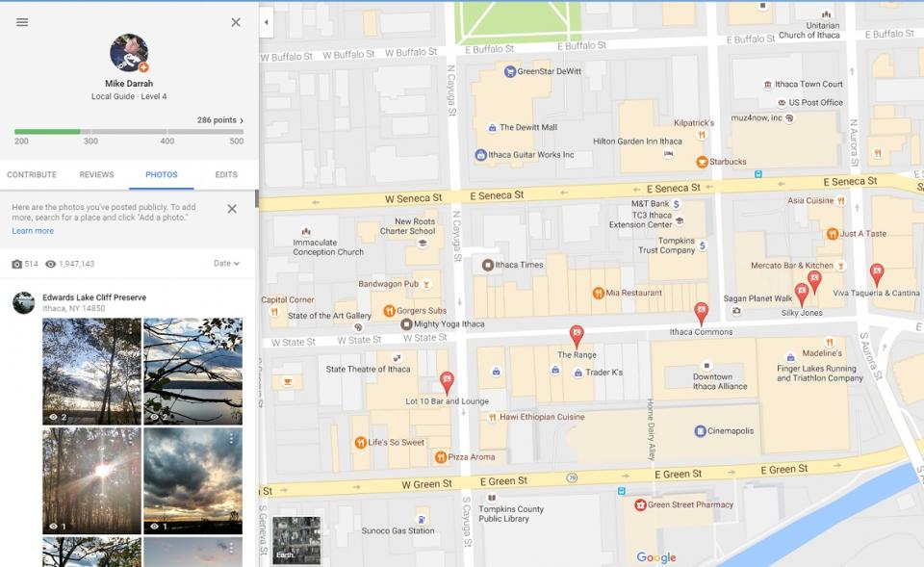
Task: Click the Sagan Planet Walk camera icon
Action: click(x=736, y=311)
